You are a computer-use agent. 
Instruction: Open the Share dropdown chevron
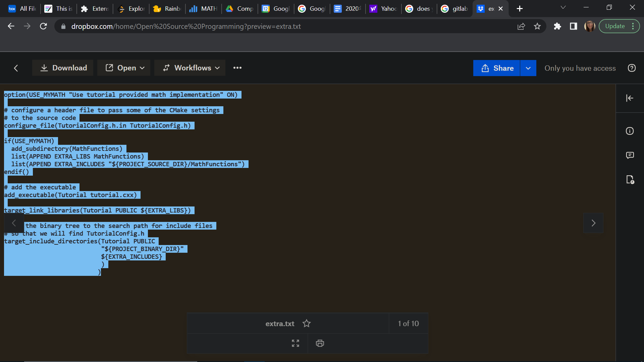(528, 68)
